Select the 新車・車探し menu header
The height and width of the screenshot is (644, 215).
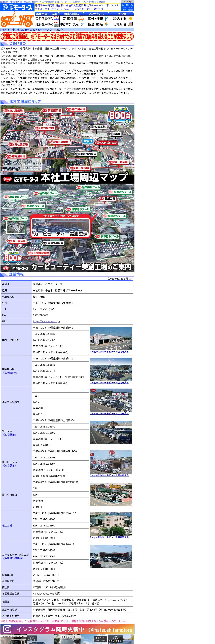(72, 14)
